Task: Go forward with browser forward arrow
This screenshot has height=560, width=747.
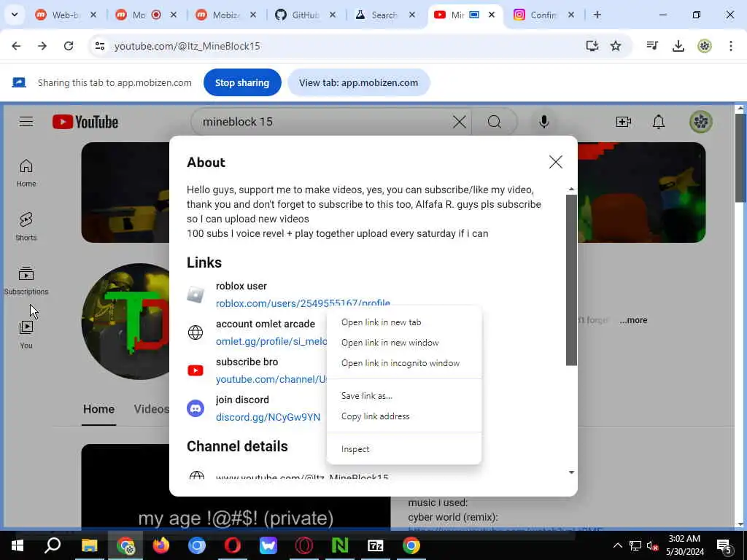Action: click(x=42, y=46)
